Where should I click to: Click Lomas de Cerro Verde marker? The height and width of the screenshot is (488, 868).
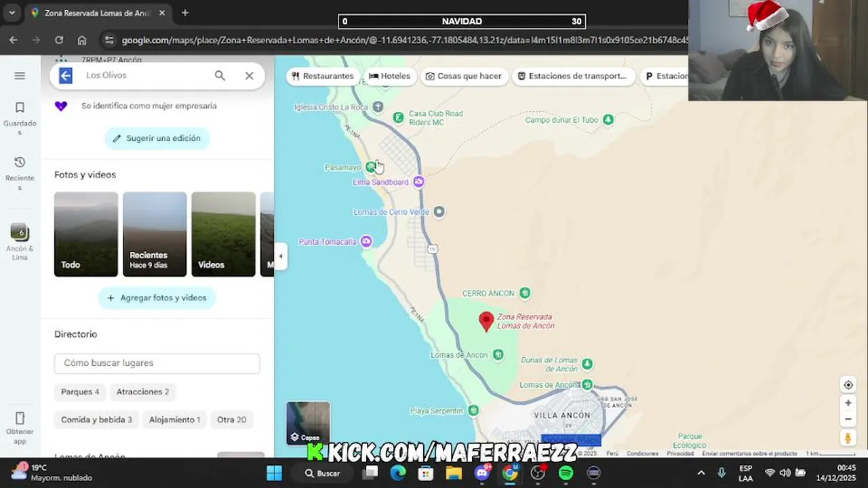[439, 212]
